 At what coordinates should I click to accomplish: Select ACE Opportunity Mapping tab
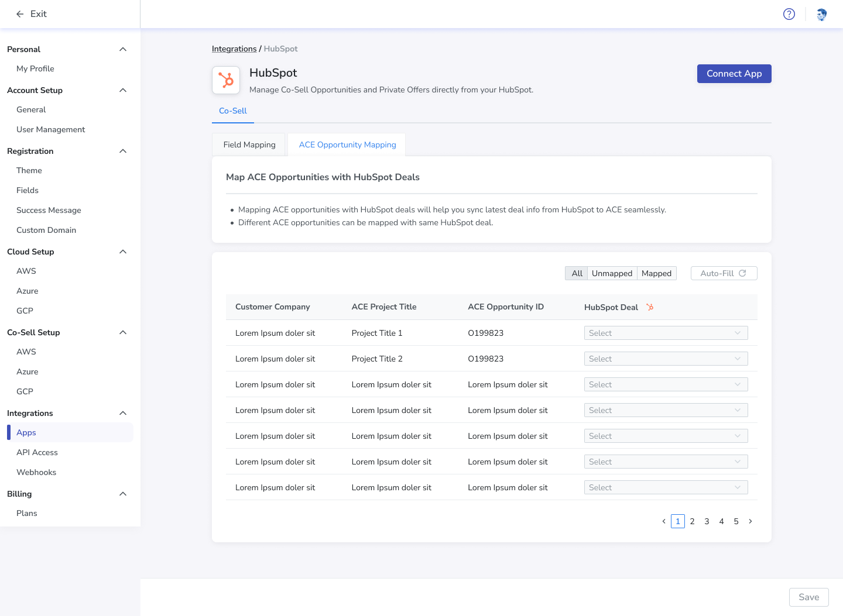[347, 144]
